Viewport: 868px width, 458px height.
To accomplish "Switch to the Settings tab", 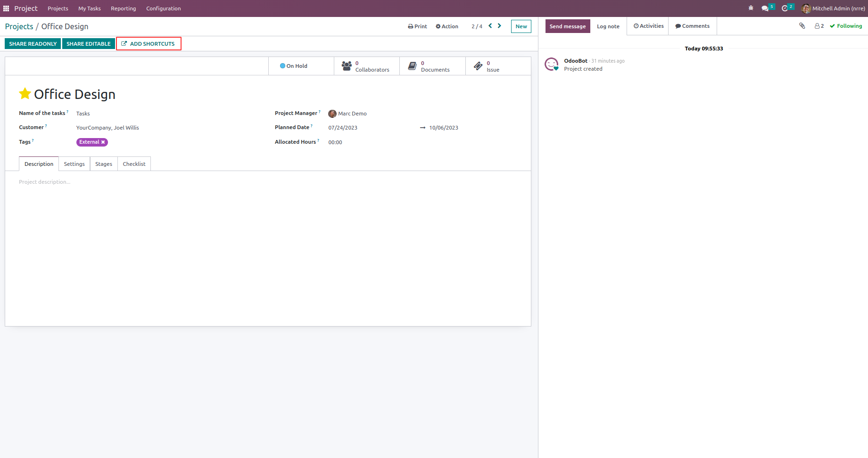I will (74, 164).
